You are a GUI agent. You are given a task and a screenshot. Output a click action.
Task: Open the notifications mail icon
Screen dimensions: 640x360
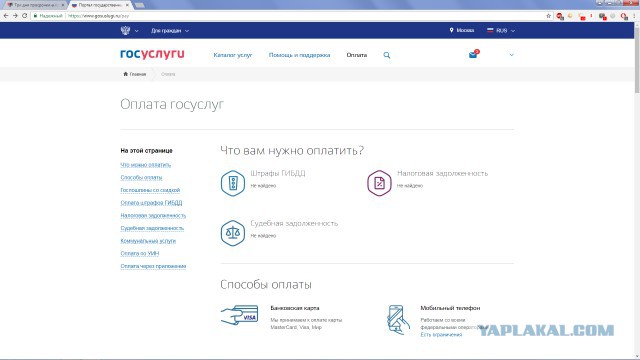[473, 54]
